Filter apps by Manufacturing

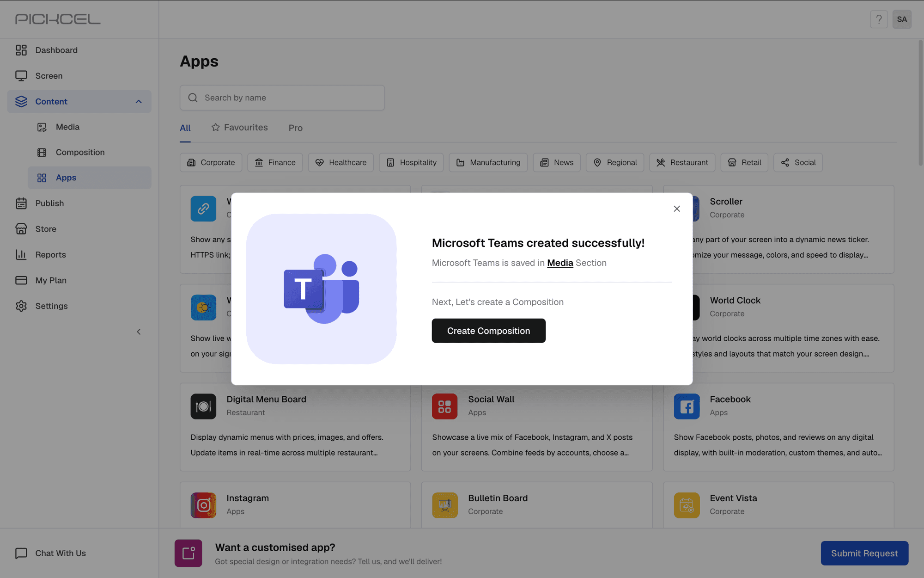[488, 162]
